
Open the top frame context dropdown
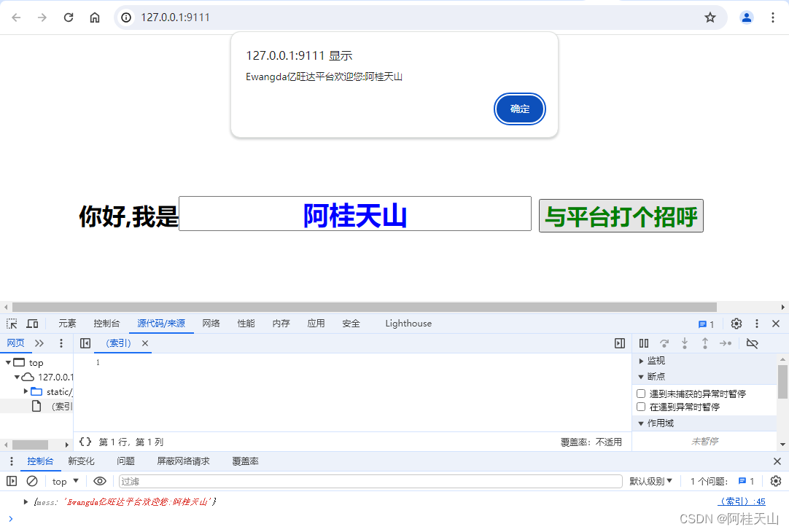64,481
